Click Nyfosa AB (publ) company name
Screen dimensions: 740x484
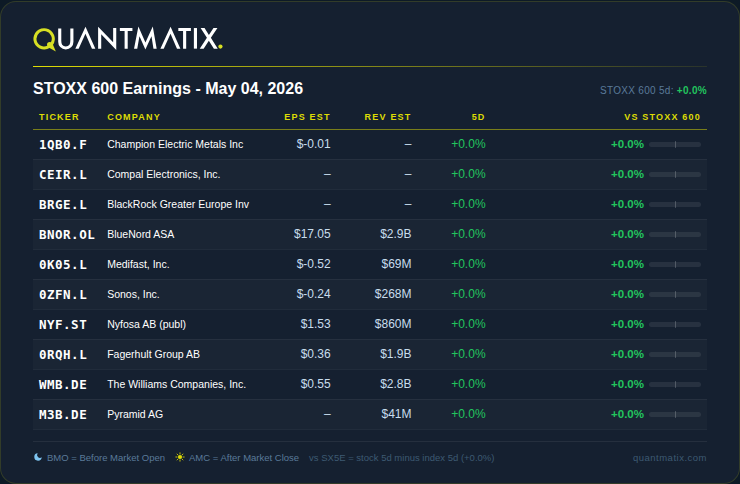(x=146, y=325)
